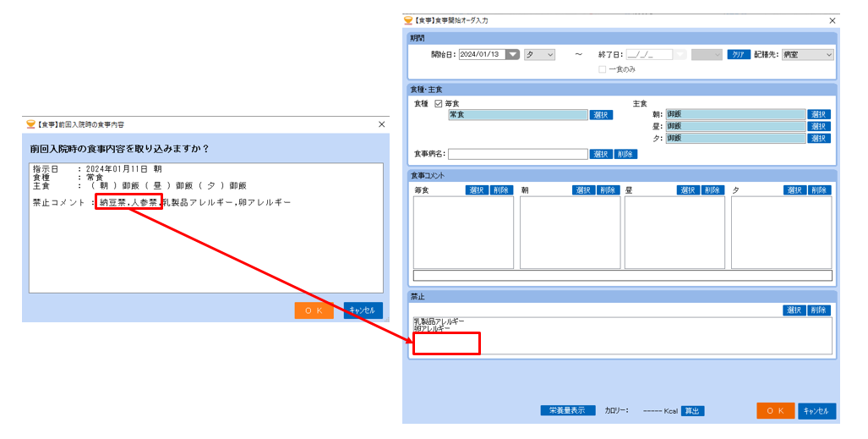Click 選択 for 夕 staple food

(819, 138)
